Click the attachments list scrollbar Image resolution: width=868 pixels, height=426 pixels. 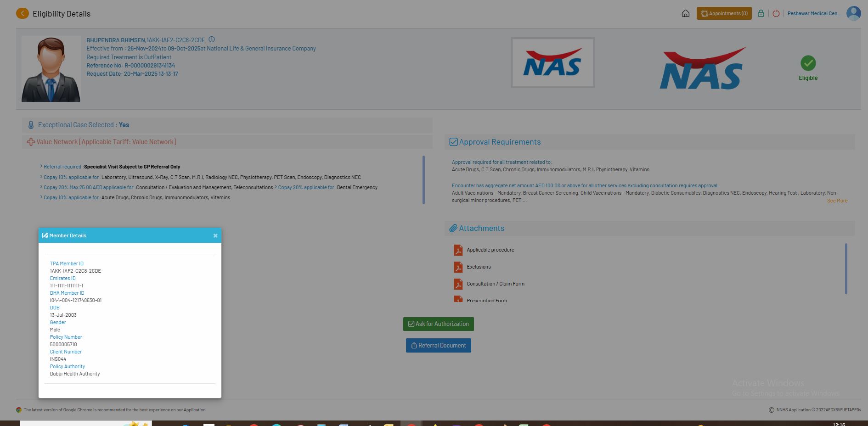click(x=846, y=269)
